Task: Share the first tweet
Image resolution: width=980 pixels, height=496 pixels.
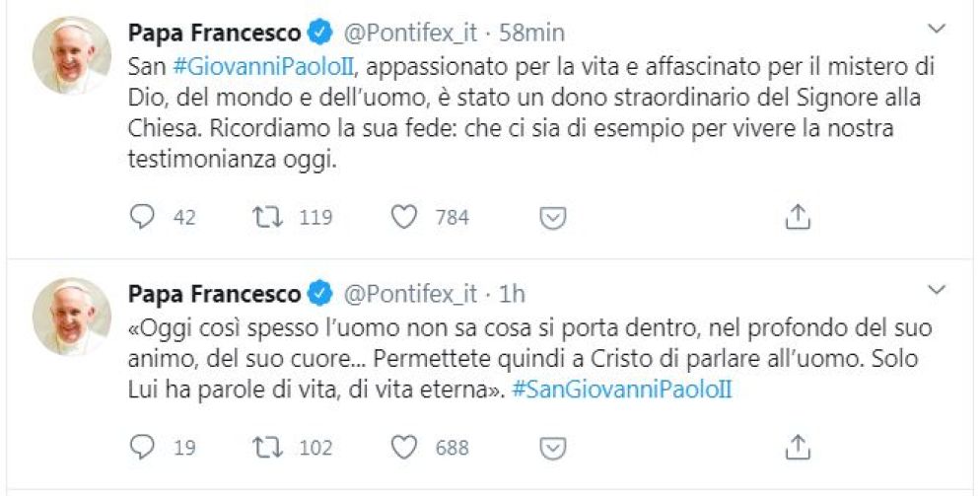Action: 798,217
